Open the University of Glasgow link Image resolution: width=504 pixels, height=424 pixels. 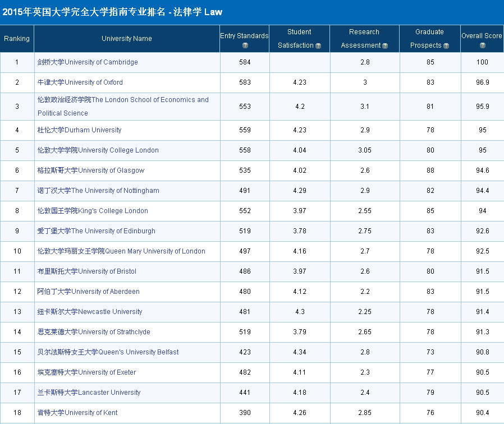click(x=91, y=170)
